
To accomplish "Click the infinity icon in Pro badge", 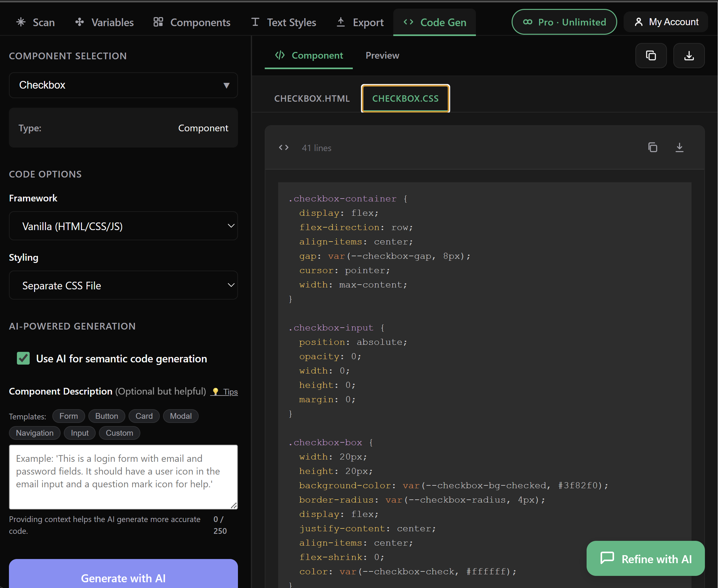I will coord(528,22).
